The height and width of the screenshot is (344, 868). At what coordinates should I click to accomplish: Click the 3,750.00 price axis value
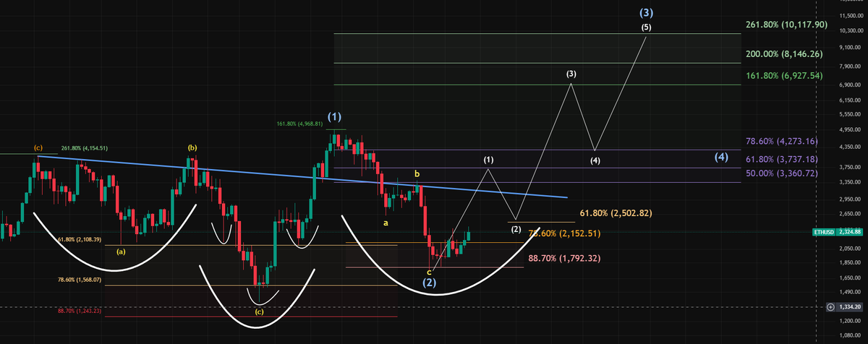(851, 166)
